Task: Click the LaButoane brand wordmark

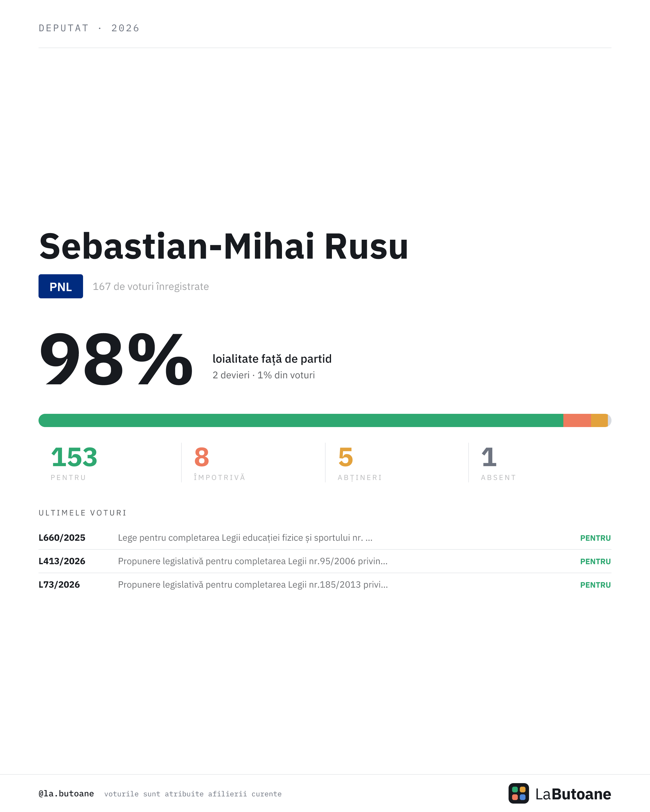Action: pos(573,794)
